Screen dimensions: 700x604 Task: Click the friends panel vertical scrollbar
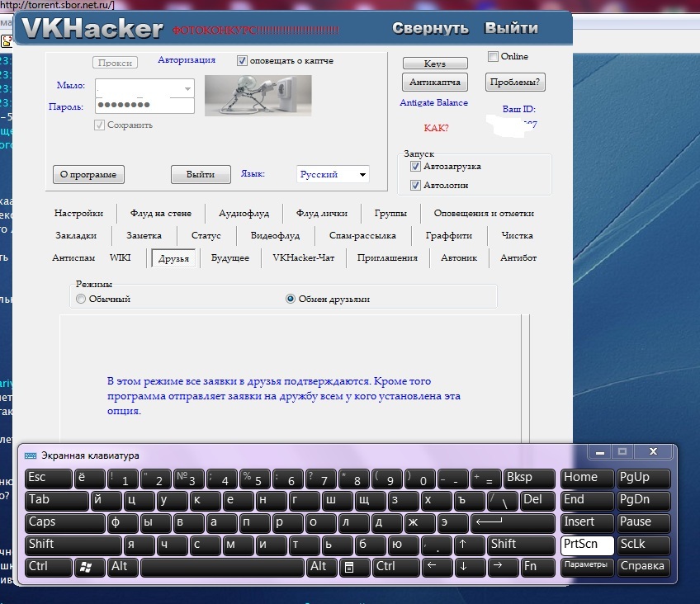tap(525, 378)
